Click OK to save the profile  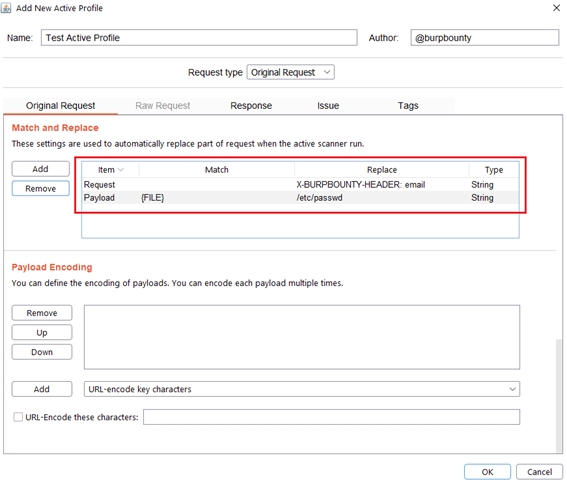point(487,472)
